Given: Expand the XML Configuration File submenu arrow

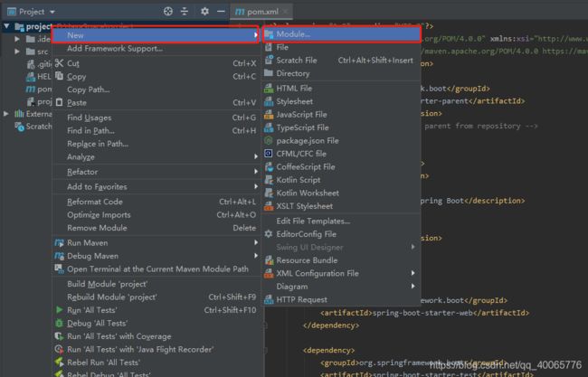Looking at the screenshot, I should (x=413, y=273).
